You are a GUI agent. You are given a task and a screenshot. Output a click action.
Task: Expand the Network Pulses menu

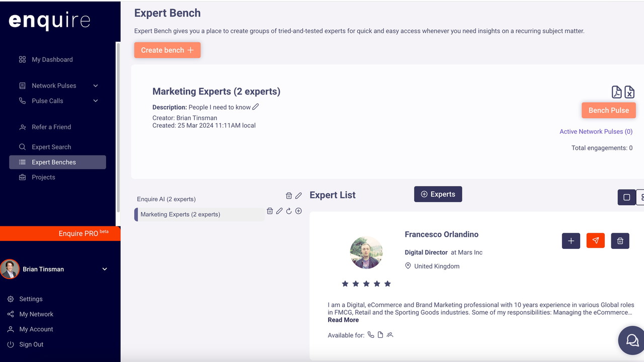[96, 85]
